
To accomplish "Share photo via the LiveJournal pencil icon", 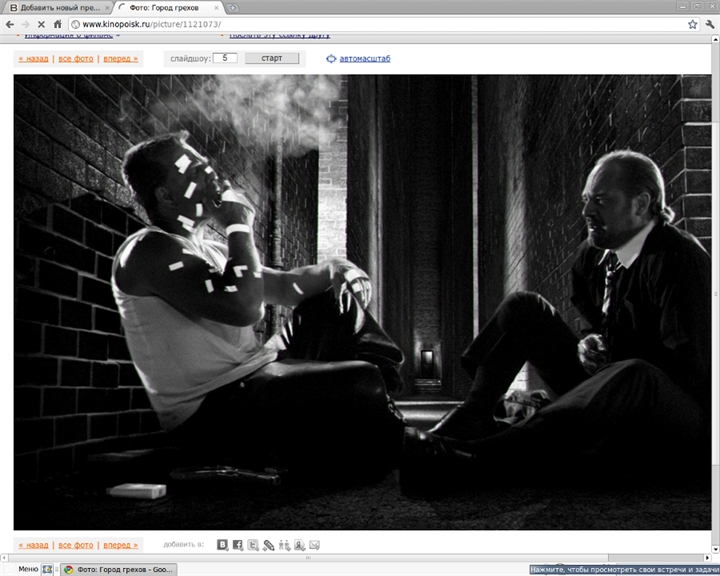I will (269, 545).
